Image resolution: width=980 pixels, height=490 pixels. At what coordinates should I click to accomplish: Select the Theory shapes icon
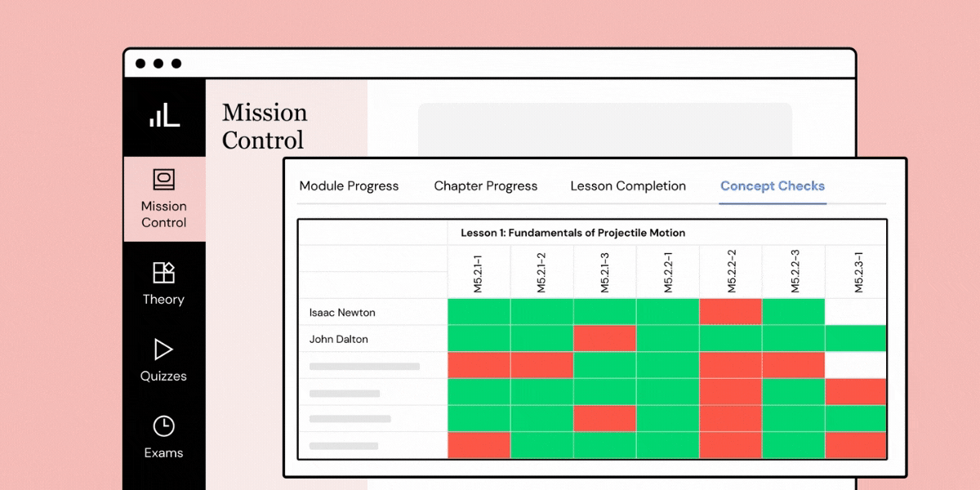point(164,273)
